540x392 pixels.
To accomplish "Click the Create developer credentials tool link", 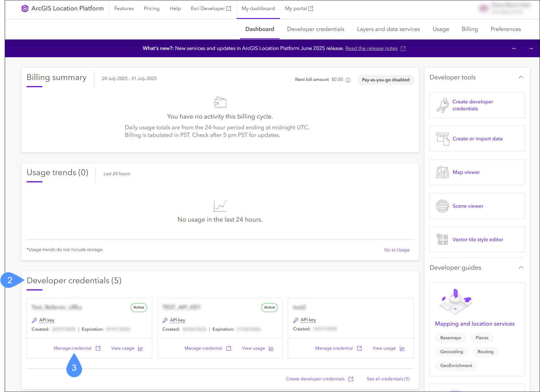I will pos(473,105).
